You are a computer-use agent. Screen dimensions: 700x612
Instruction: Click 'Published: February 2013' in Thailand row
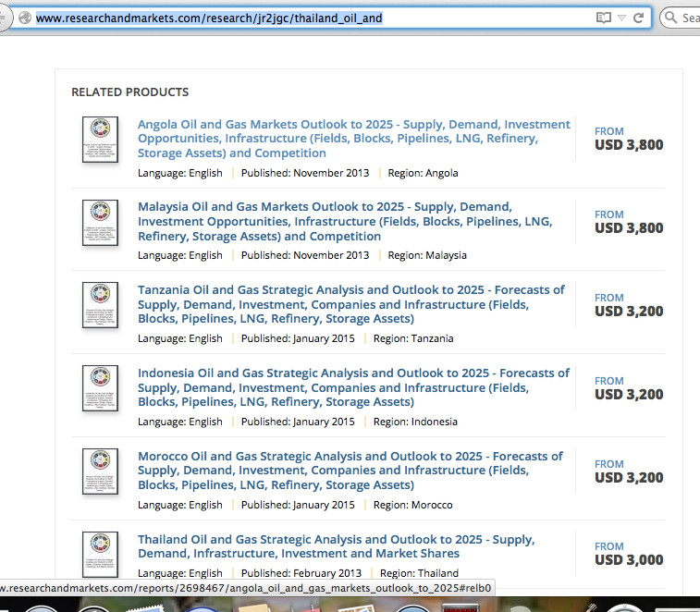click(301, 573)
